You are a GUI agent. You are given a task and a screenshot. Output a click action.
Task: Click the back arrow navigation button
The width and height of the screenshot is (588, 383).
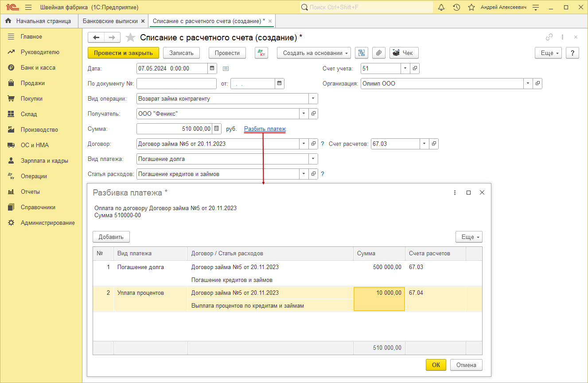(96, 38)
